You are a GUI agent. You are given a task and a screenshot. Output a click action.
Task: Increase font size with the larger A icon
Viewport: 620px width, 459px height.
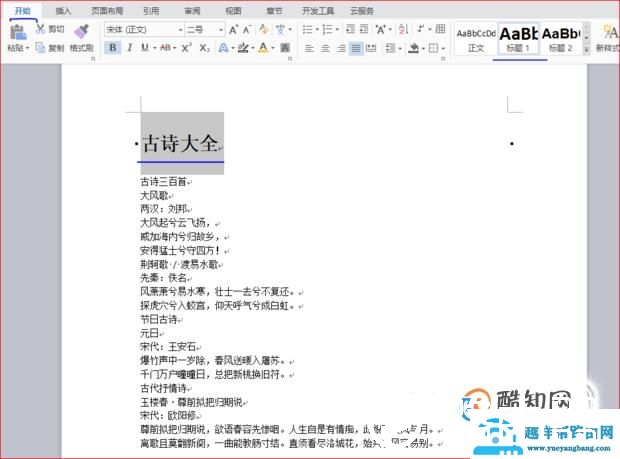[233, 30]
